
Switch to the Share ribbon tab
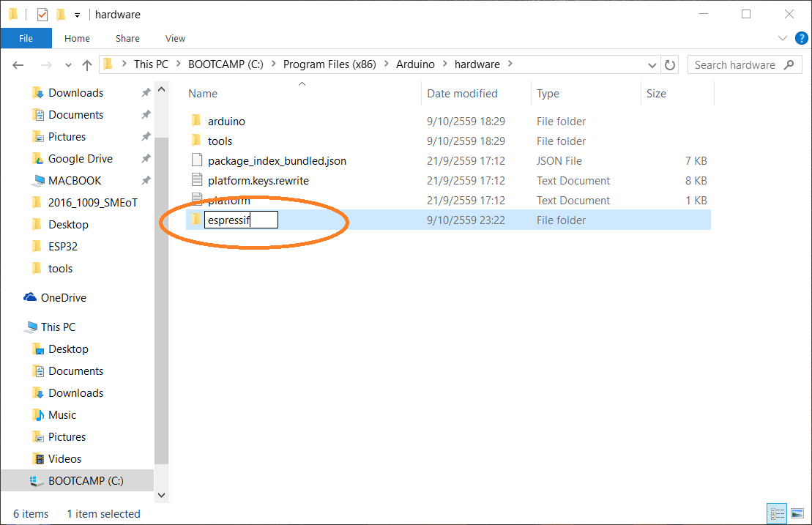click(x=127, y=38)
